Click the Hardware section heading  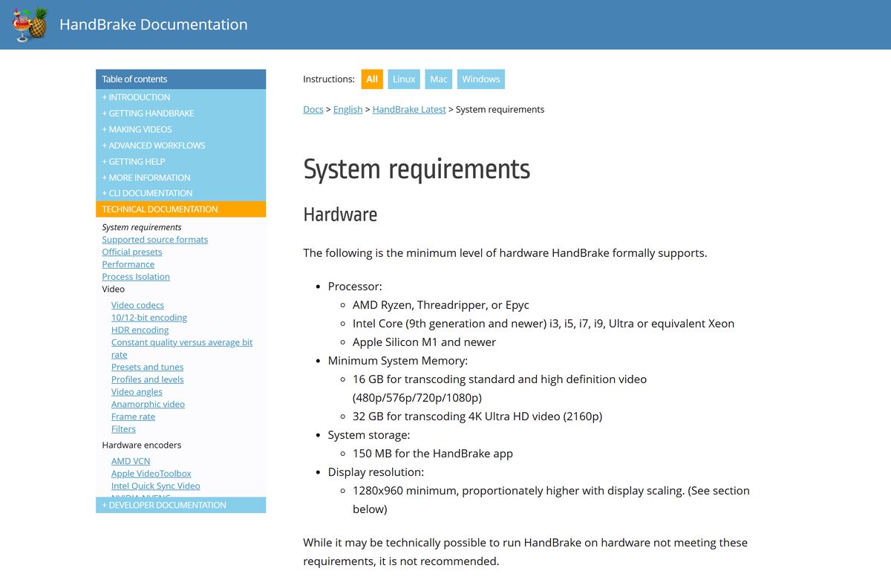coord(340,215)
